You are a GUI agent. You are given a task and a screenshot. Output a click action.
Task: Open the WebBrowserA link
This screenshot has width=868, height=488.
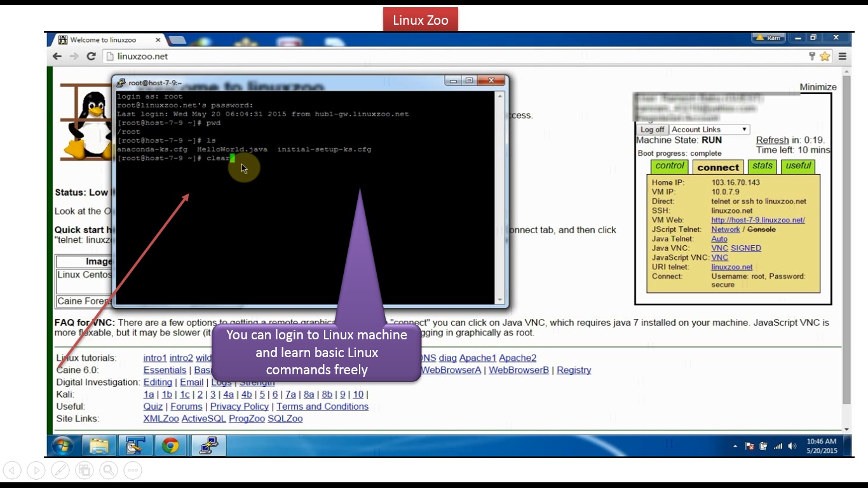coord(451,370)
